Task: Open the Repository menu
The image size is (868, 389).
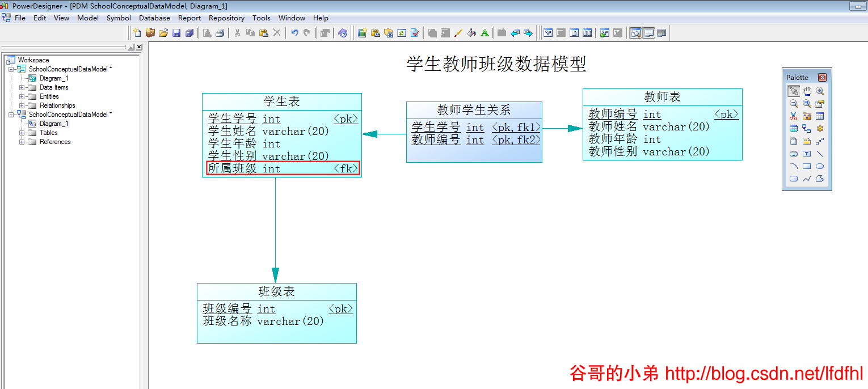Action: pyautogui.click(x=226, y=18)
